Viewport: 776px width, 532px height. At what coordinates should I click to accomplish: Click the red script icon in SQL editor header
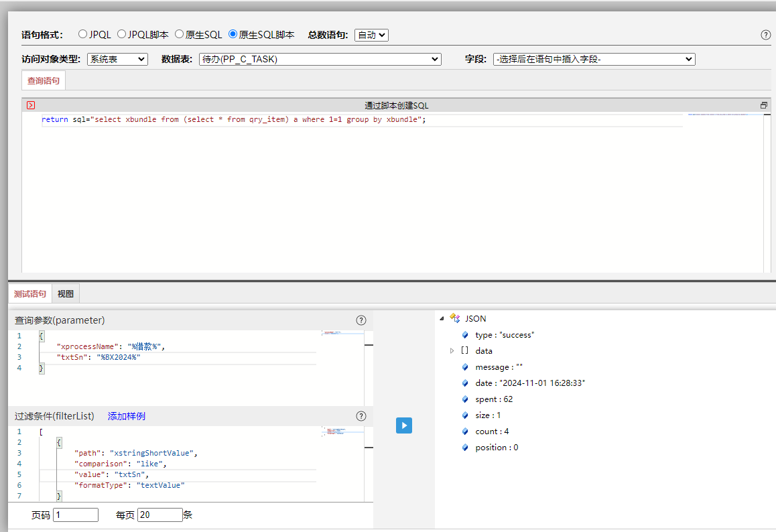click(x=30, y=105)
